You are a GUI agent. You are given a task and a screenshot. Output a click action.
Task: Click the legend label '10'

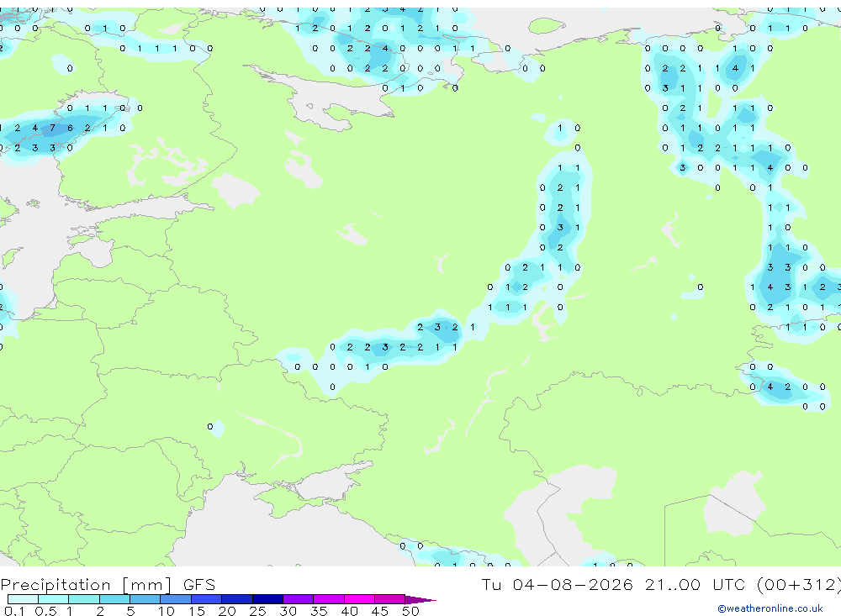pyautogui.click(x=167, y=611)
